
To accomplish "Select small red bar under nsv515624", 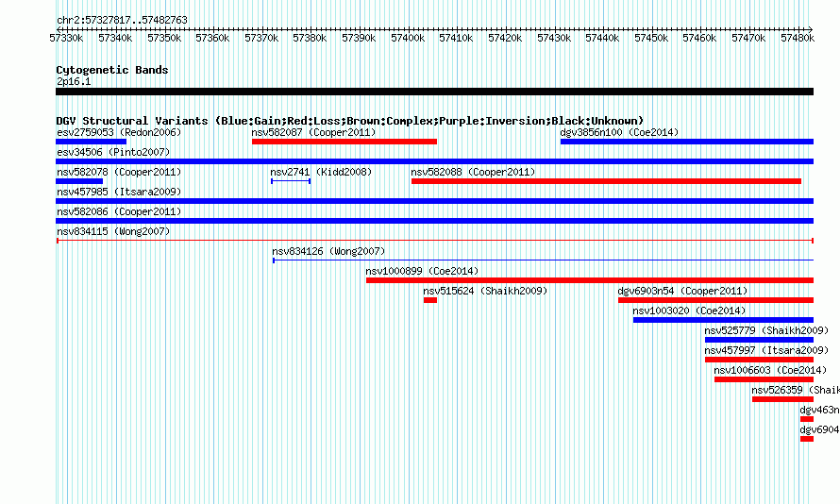I will pyautogui.click(x=430, y=300).
